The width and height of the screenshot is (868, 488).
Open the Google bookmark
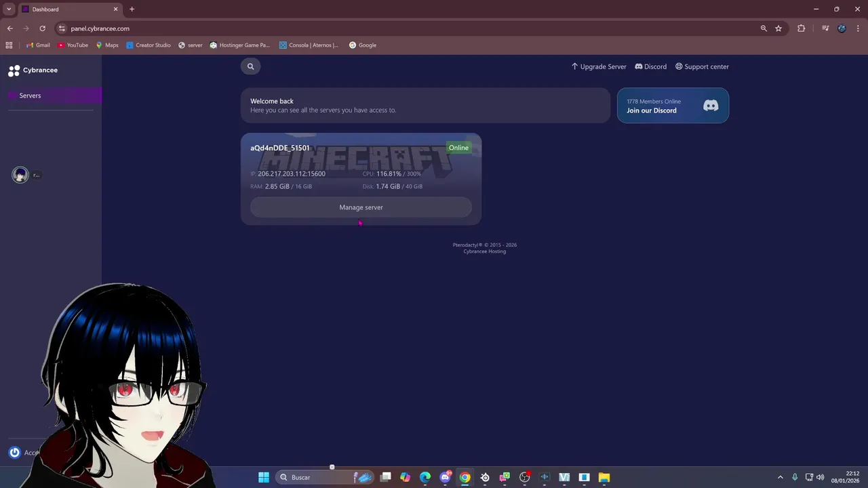[x=363, y=45]
